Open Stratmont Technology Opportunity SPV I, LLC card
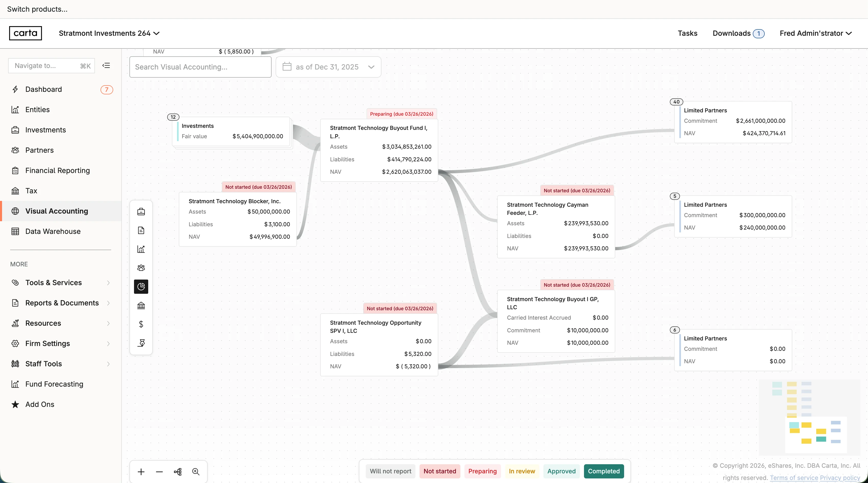Viewport: 868px width, 483px height. tap(379, 345)
